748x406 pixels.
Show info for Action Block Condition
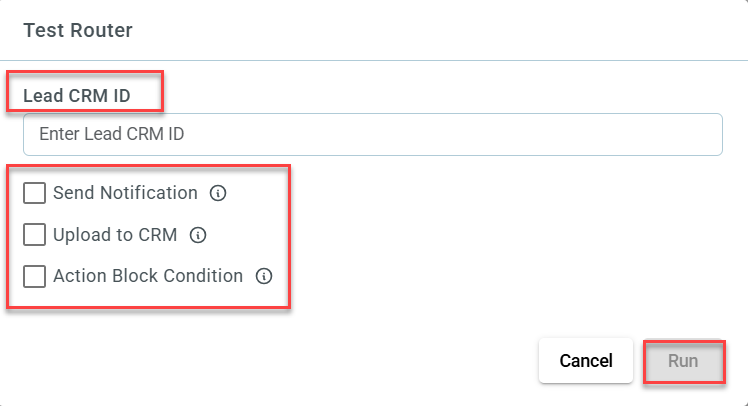coord(264,276)
